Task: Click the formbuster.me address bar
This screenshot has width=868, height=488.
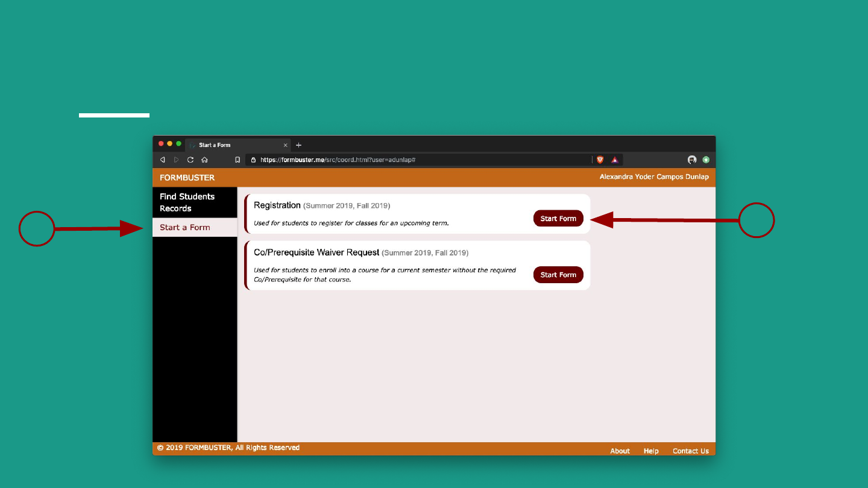Action: click(419, 160)
